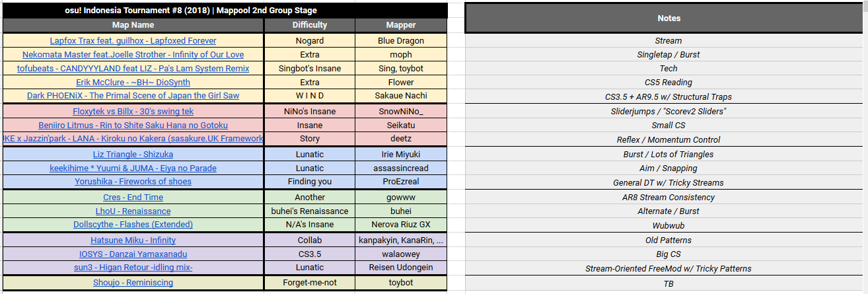
Task: Select the Stream-Oriented FreeMod notes cell
Action: pyautogui.click(x=669, y=268)
